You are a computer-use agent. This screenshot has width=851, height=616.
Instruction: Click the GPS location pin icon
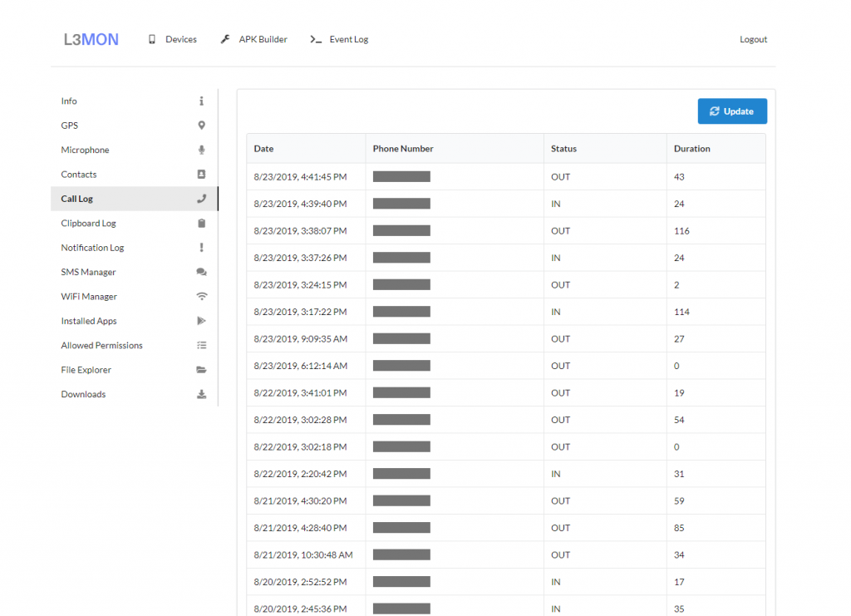(x=201, y=126)
